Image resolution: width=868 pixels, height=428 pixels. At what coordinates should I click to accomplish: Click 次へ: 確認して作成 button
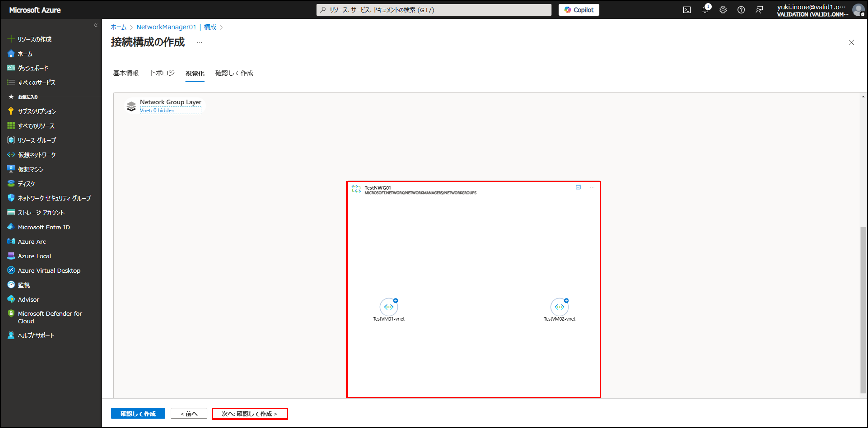(x=250, y=413)
